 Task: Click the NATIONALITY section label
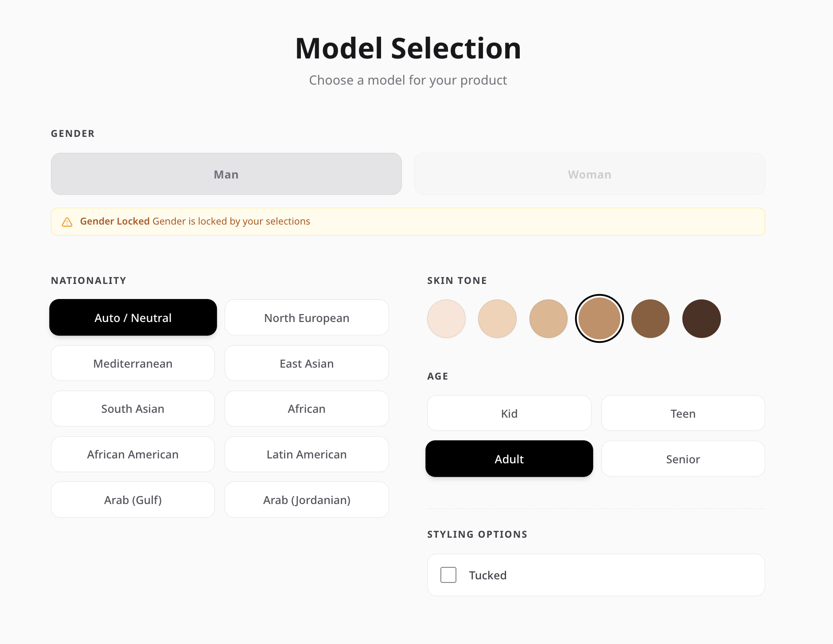tap(89, 280)
